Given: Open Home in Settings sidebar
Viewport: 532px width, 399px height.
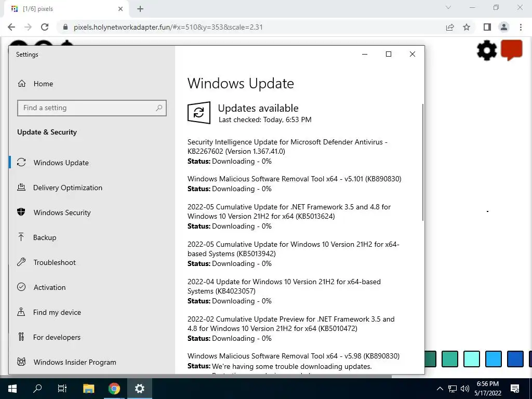Looking at the screenshot, I should pos(43,84).
